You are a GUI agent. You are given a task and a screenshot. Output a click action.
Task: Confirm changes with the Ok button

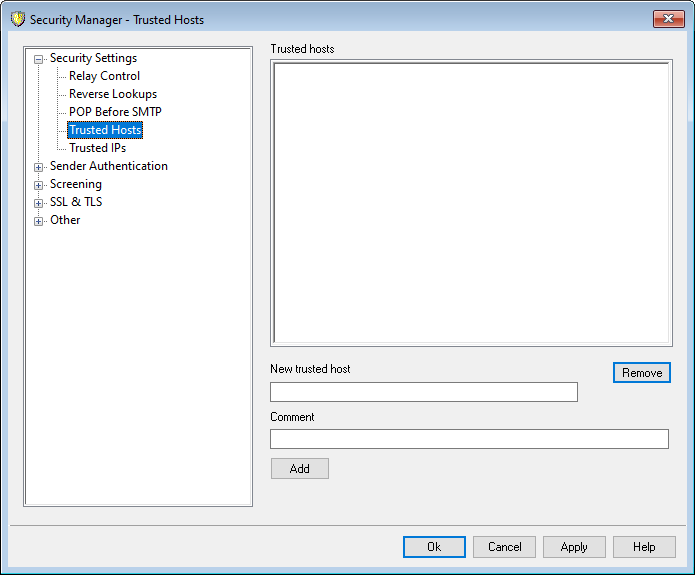point(434,547)
